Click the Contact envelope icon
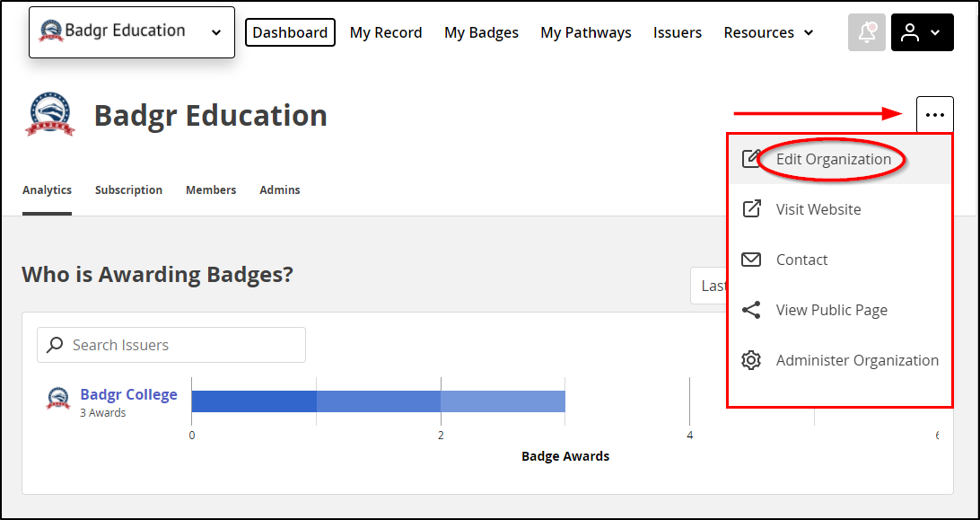 pos(750,260)
